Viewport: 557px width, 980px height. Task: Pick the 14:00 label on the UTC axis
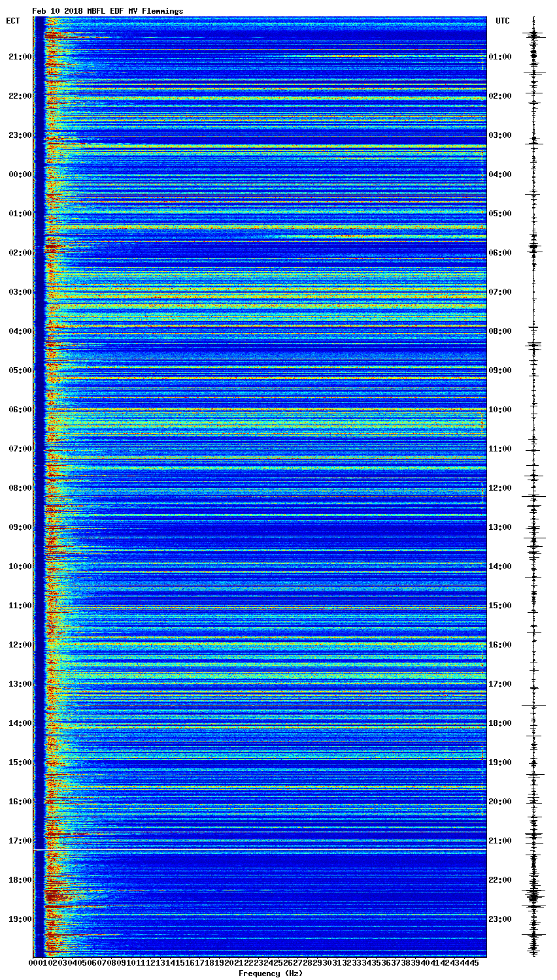coord(499,566)
